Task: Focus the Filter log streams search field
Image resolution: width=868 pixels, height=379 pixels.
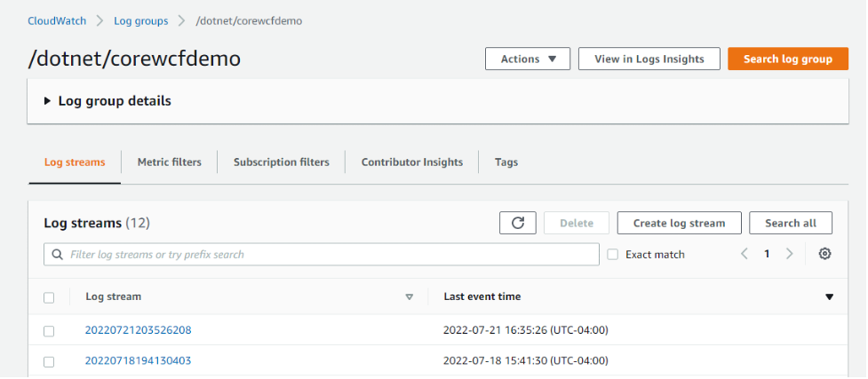Action: coord(329,255)
